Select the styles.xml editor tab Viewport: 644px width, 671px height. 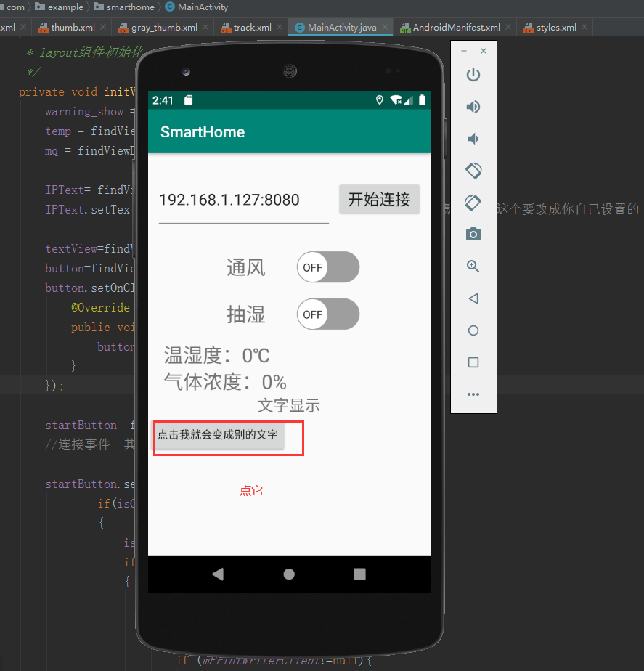pyautogui.click(x=556, y=26)
